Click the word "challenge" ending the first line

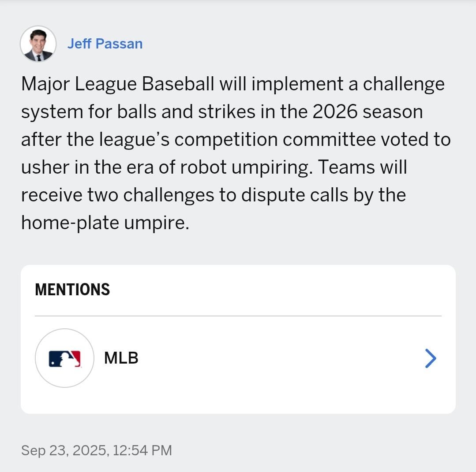point(403,84)
